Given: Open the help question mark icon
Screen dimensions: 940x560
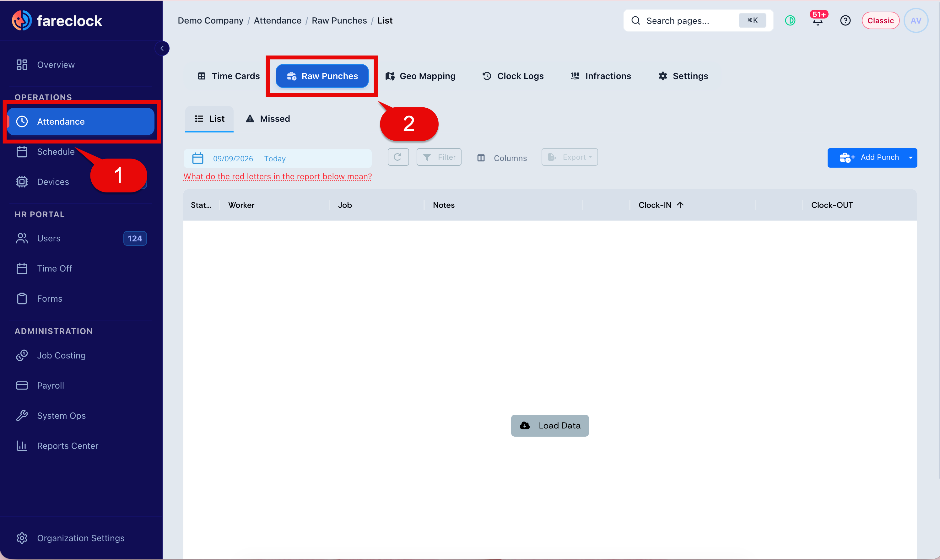Looking at the screenshot, I should click(845, 20).
